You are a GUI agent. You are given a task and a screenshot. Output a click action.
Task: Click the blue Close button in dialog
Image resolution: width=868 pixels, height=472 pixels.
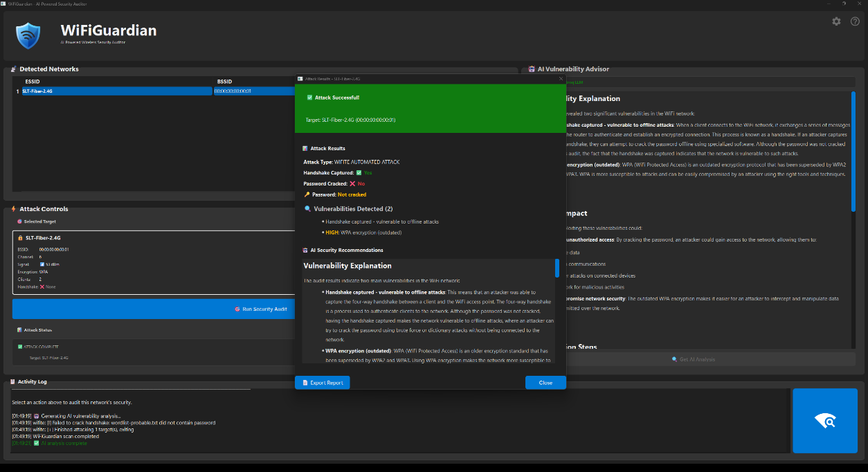[545, 383]
